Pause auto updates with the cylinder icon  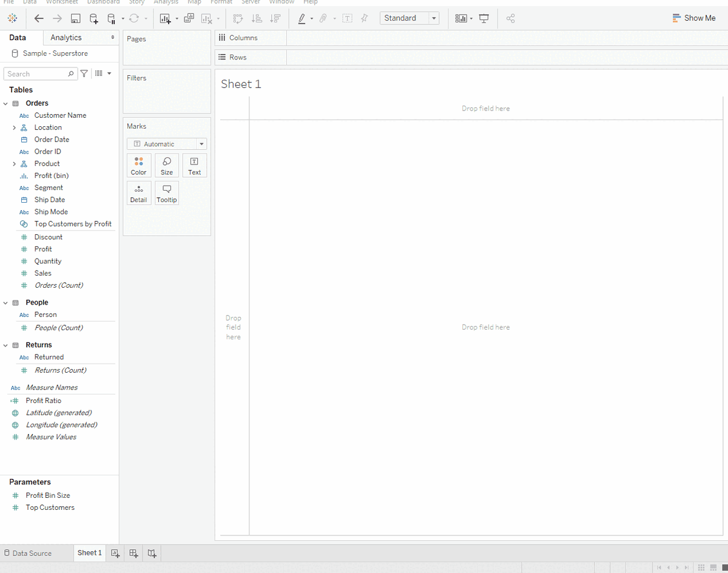point(111,18)
